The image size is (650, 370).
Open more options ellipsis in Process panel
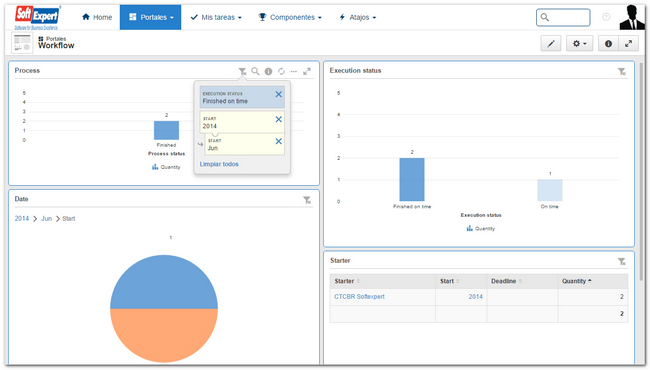click(x=294, y=71)
